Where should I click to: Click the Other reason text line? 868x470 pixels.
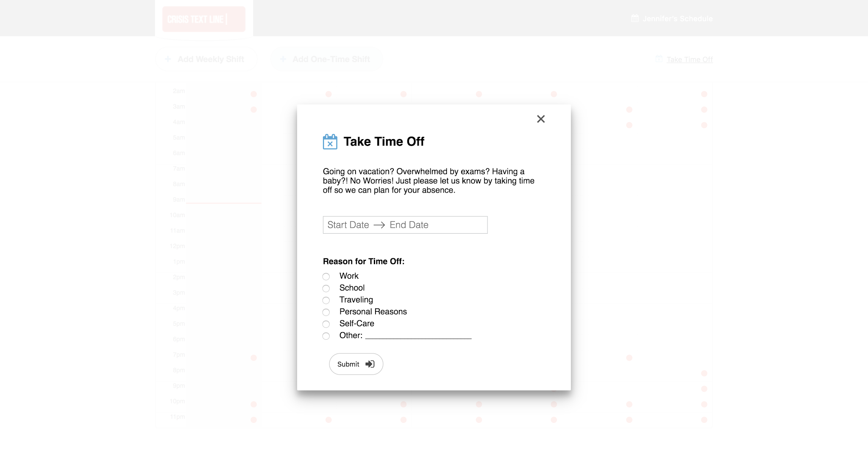tap(418, 336)
